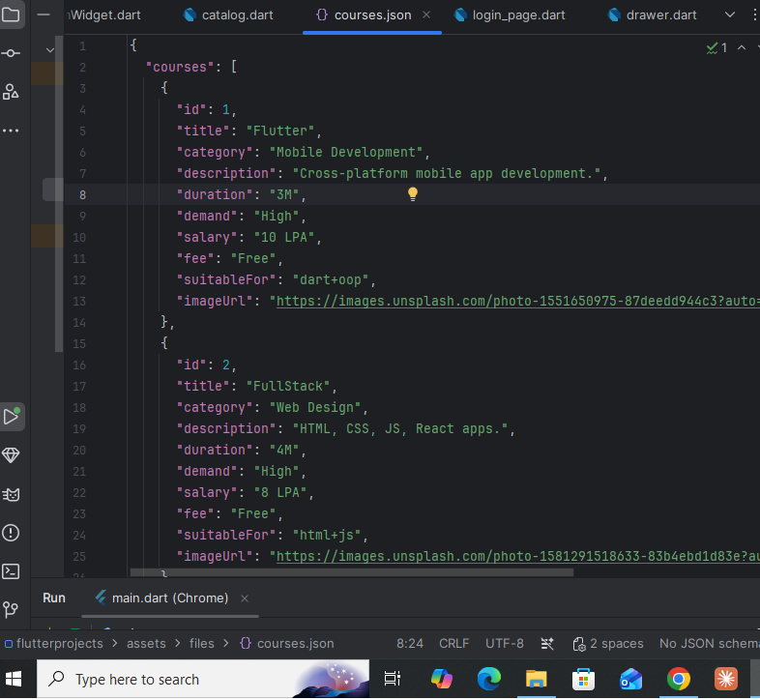Open Task View on the taskbar

[x=393, y=679]
